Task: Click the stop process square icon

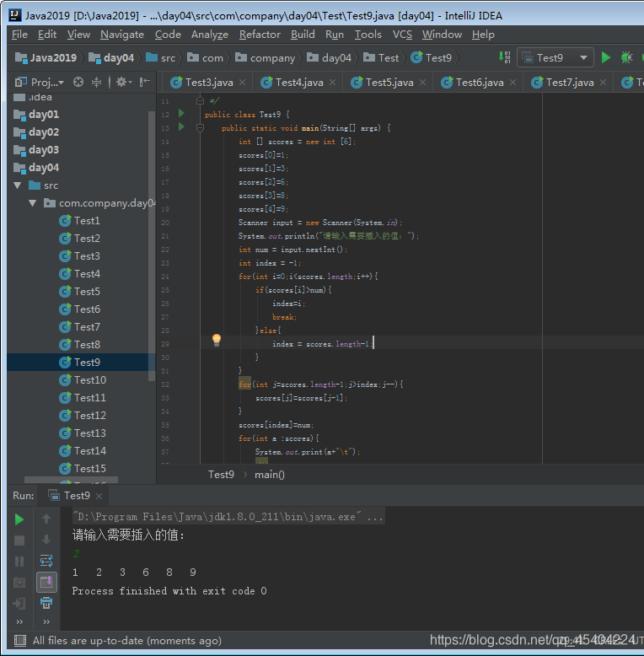Action: tap(19, 540)
